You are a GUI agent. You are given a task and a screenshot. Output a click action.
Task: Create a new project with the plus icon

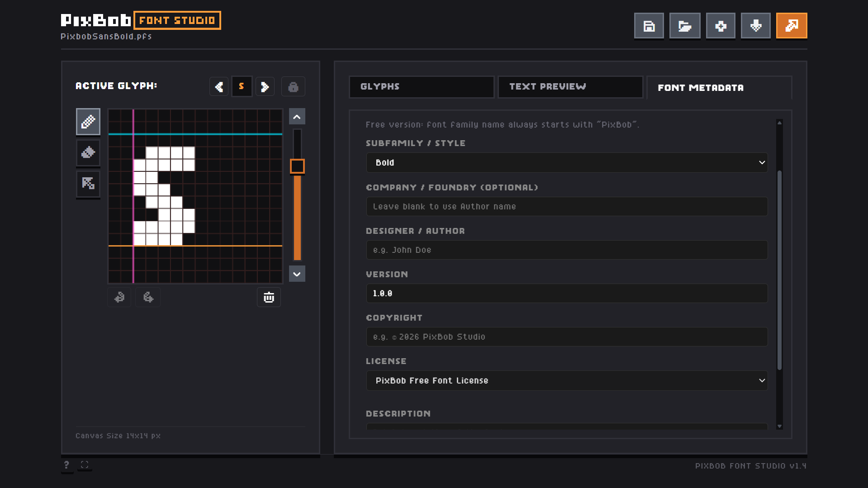[x=721, y=26]
